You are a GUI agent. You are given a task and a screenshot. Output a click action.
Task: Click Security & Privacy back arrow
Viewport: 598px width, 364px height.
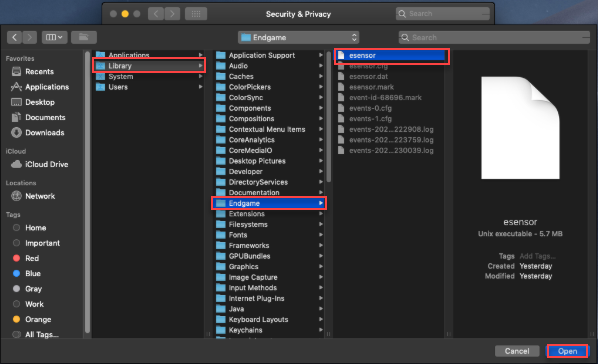click(156, 14)
